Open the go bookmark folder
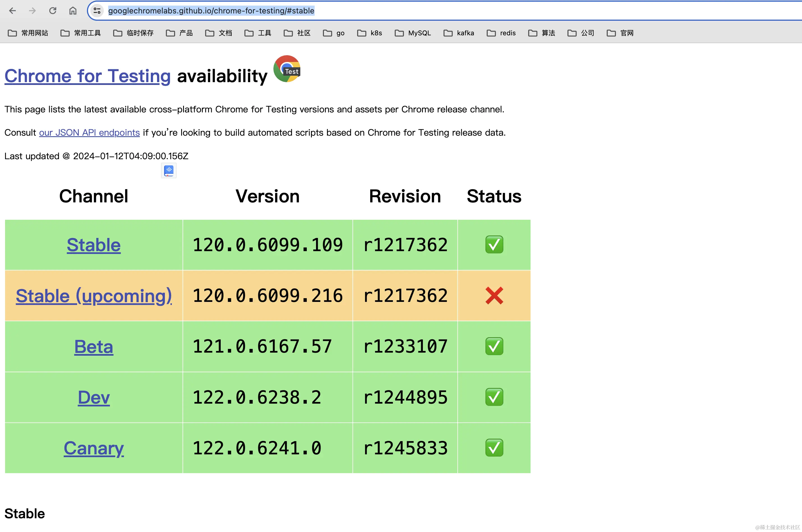Image resolution: width=802 pixels, height=532 pixels. click(334, 33)
